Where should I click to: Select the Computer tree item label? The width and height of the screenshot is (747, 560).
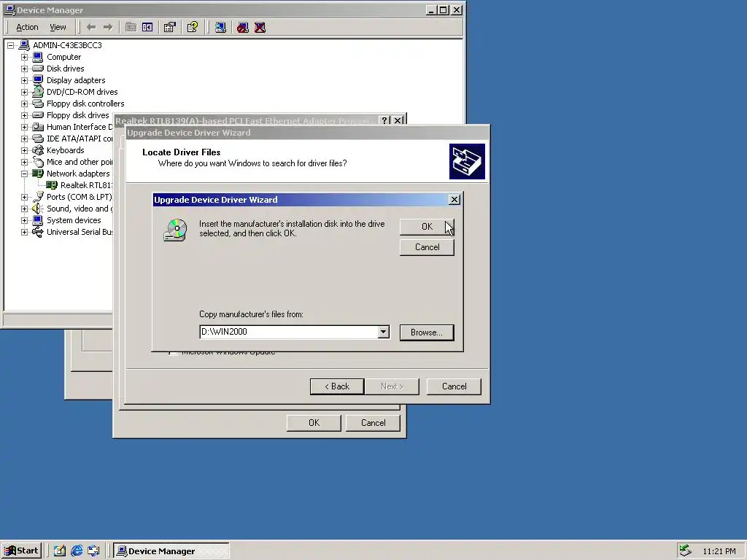point(64,57)
